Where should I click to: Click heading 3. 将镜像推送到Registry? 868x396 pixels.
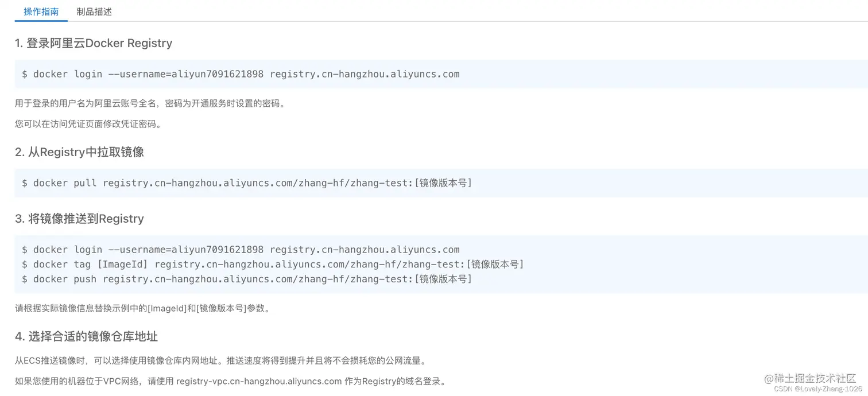click(79, 219)
